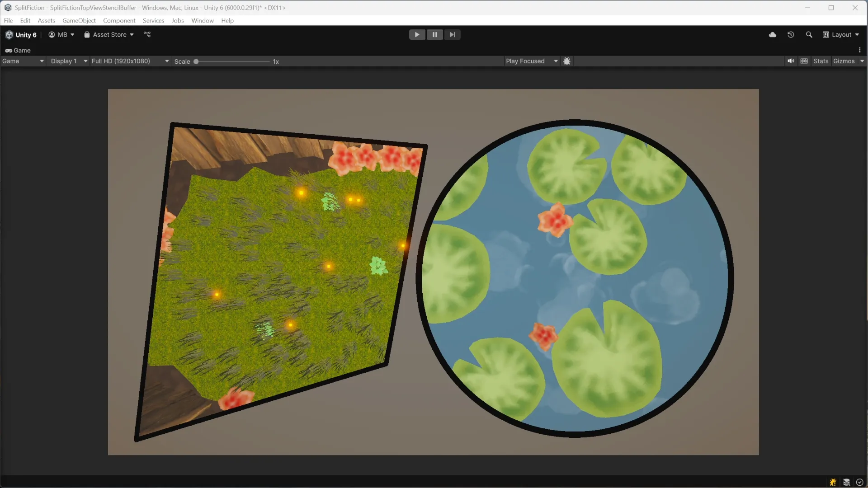This screenshot has width=868, height=488.
Task: Toggle the frame debugger bug icon
Action: pos(566,61)
